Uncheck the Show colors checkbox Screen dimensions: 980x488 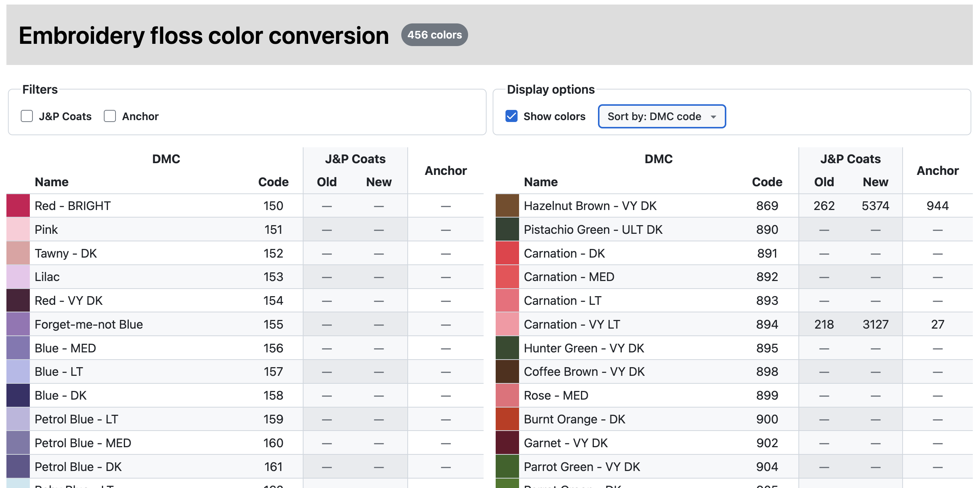[511, 116]
